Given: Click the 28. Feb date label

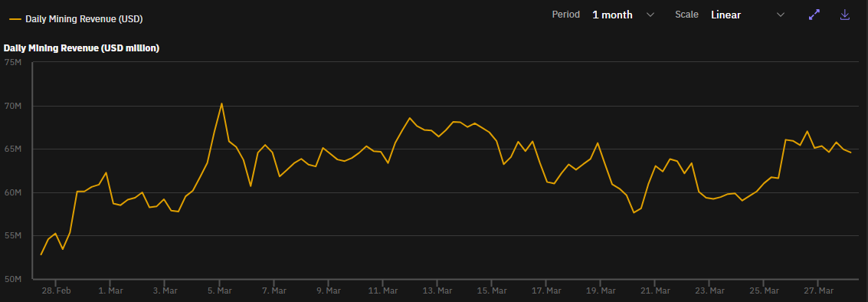Looking at the screenshot, I should (x=56, y=291).
